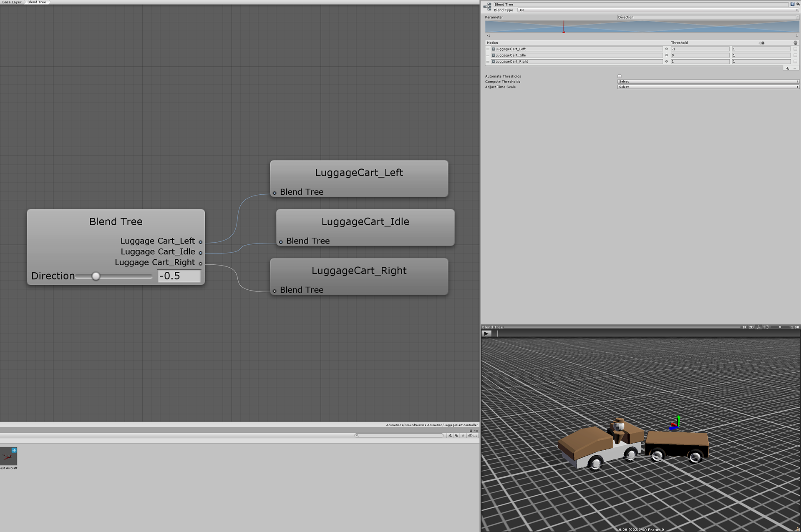Toggle IK in the preview toolbar
Viewport: 801px width, 532px height.
744,327
